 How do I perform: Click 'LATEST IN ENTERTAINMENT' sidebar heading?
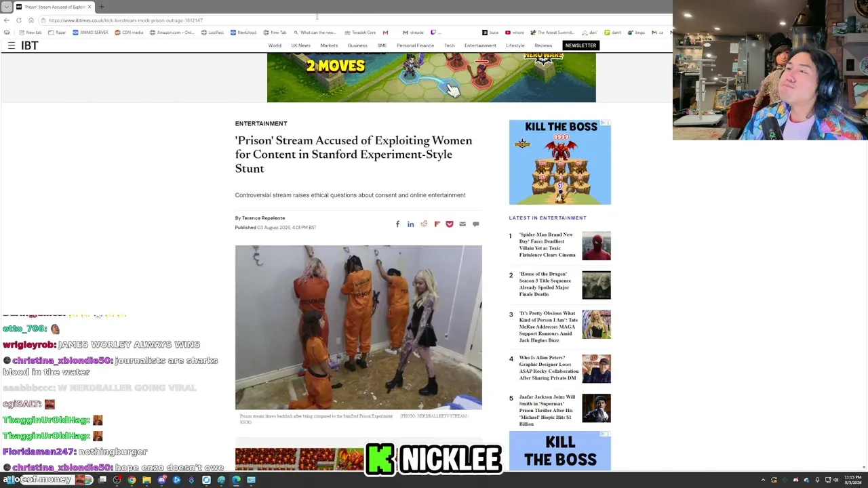click(548, 218)
